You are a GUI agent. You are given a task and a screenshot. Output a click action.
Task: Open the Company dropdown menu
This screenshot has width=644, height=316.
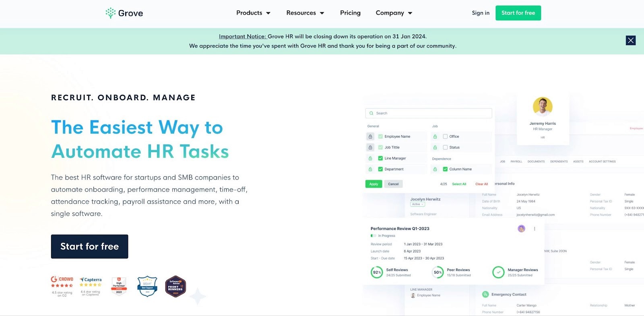(394, 13)
